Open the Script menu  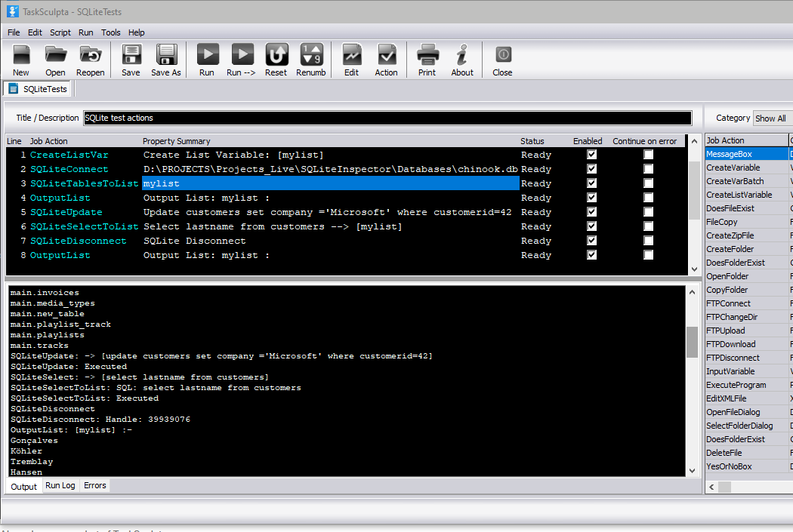[x=60, y=32]
